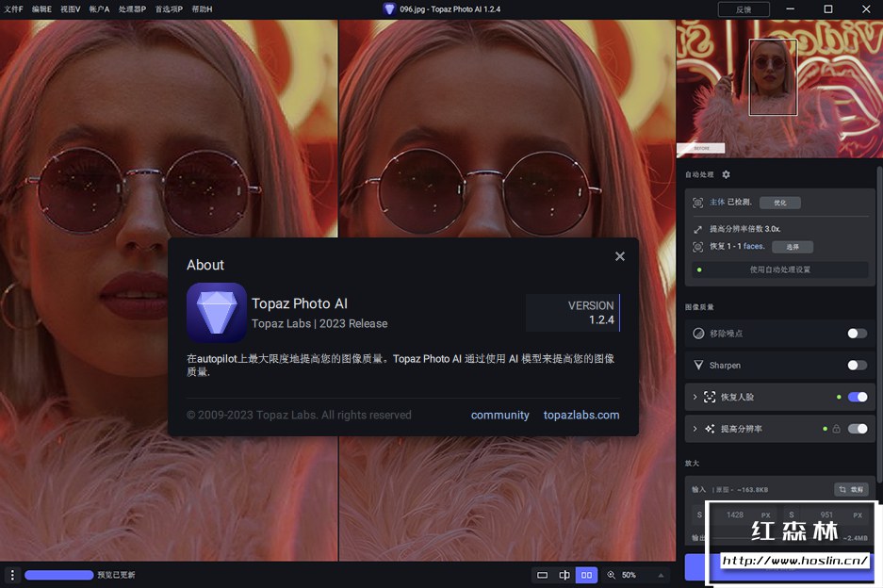The image size is (883, 588).
Task: Click 使用自动处理设置 button
Action: click(779, 269)
